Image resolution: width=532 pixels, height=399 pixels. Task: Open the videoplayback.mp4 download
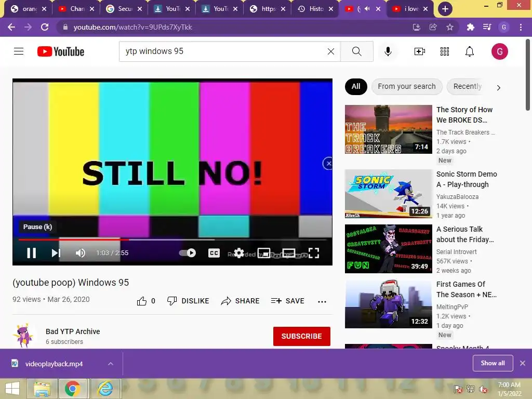click(x=54, y=364)
